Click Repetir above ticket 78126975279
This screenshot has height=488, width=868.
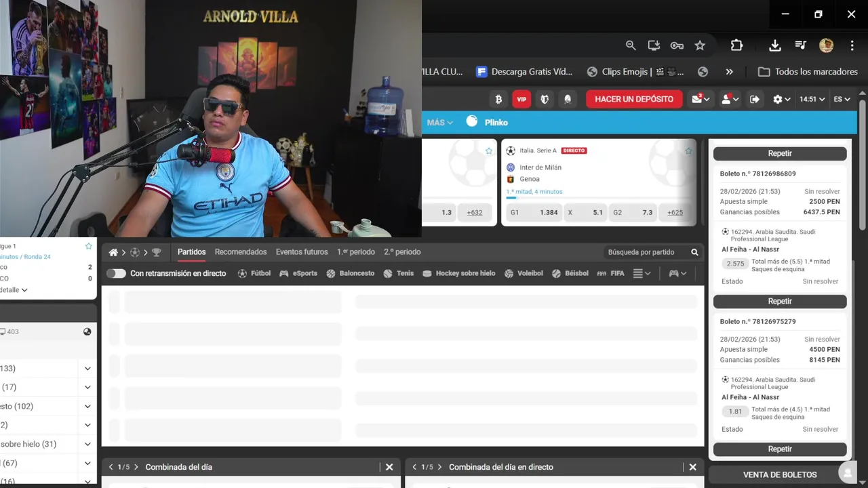tap(780, 301)
